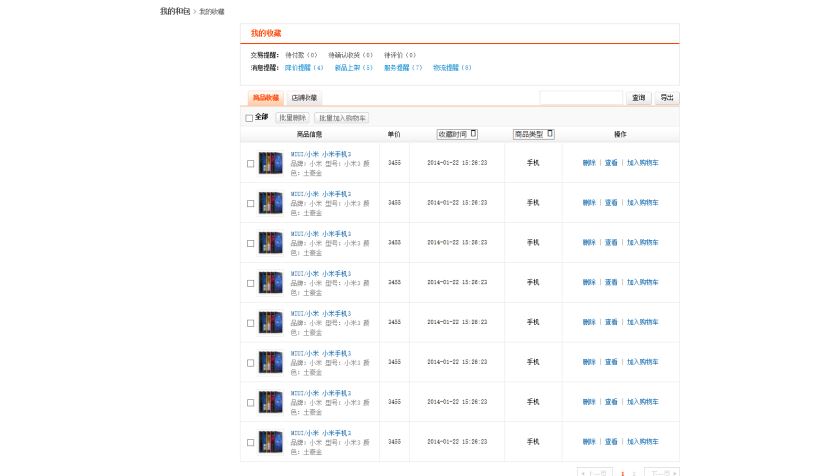The image size is (840, 476).
Task: Click 删除 in the second product row
Action: 589,203
